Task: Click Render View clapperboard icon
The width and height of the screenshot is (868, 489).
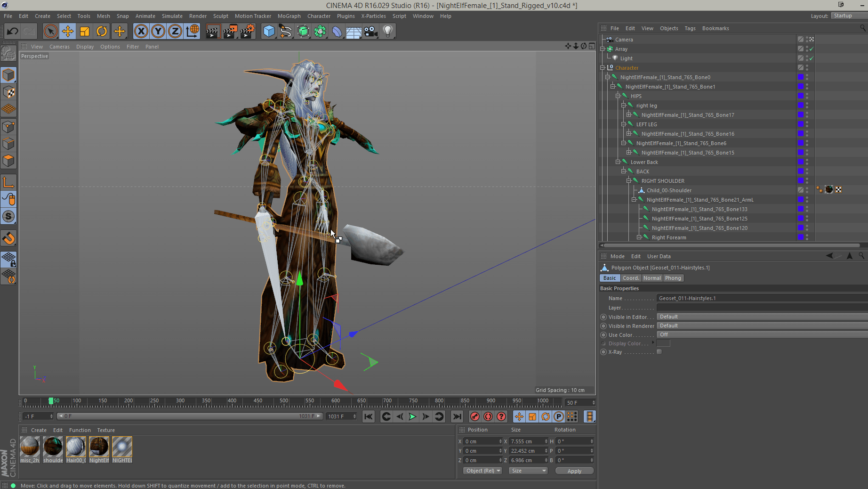Action: click(213, 32)
